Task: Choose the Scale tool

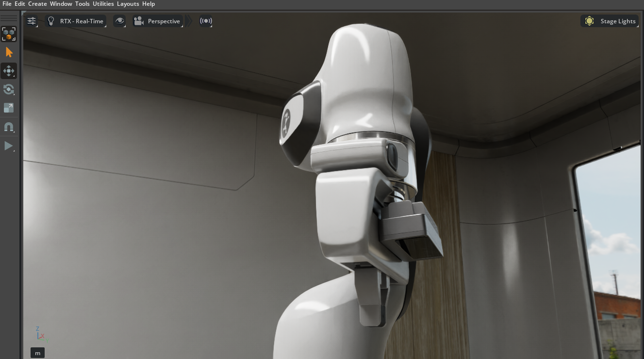Action: coord(9,108)
